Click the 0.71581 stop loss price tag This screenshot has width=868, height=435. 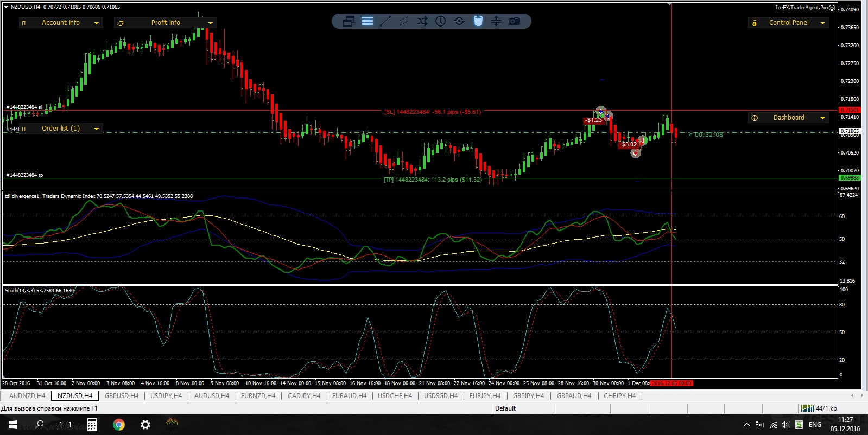click(850, 110)
